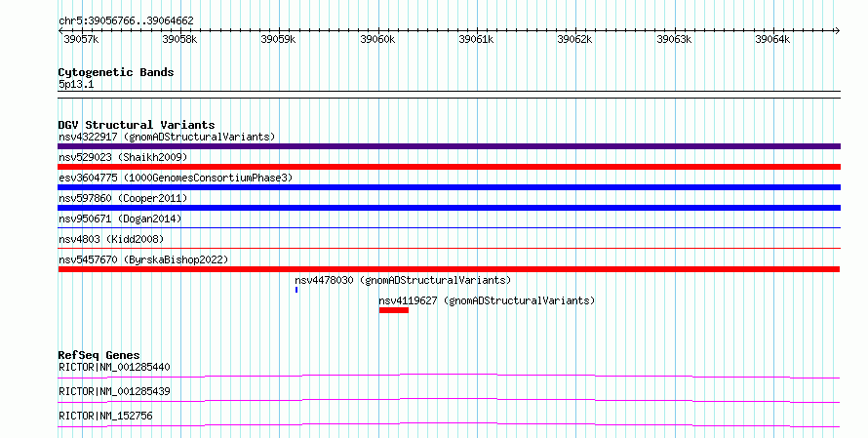Open variant nsv597860 (Cooper2011) label

point(123,198)
